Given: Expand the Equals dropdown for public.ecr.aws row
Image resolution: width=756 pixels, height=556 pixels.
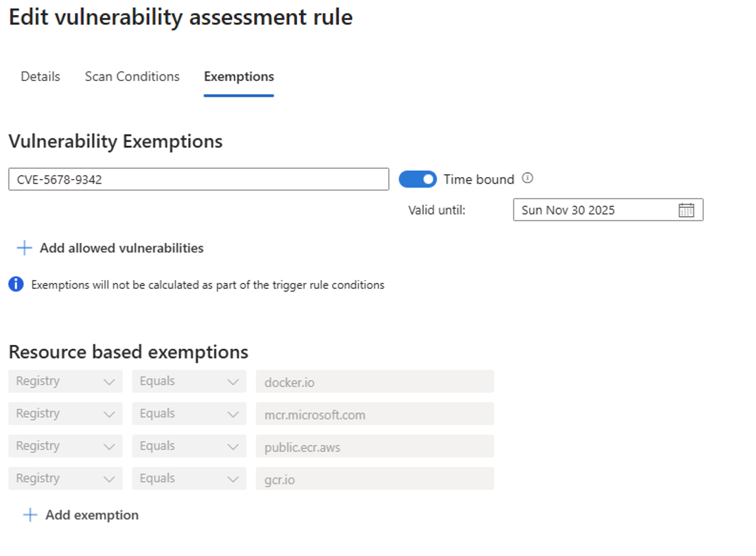Looking at the screenshot, I should click(189, 446).
